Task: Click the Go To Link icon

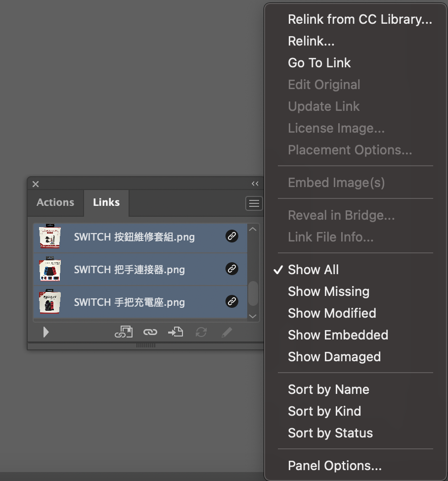Action: (x=176, y=332)
